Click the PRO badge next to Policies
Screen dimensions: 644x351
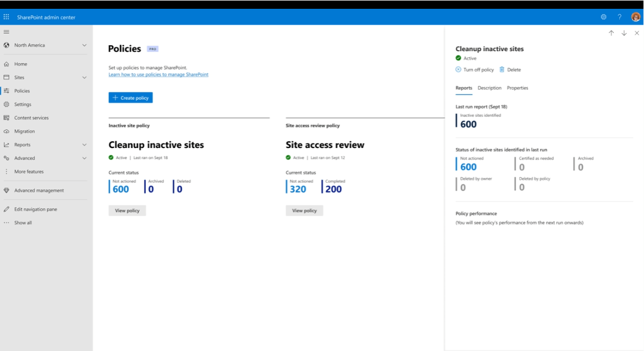pyautogui.click(x=153, y=49)
